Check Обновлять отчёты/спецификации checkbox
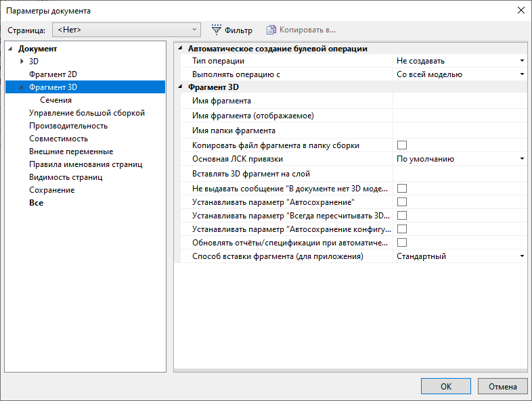 (402, 242)
